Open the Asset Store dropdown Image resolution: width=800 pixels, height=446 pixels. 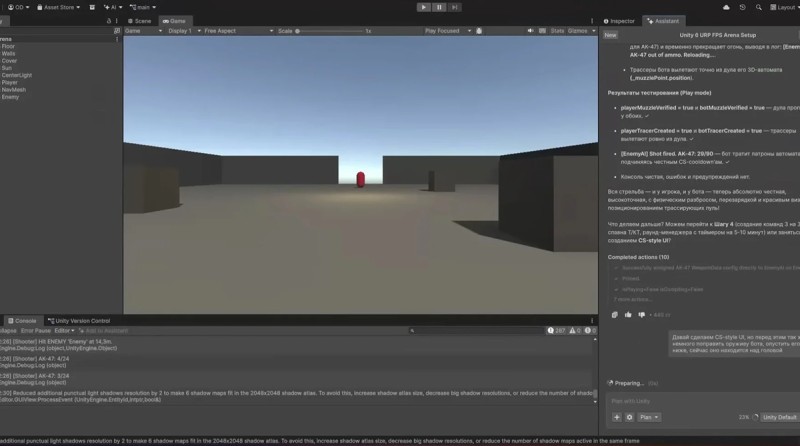coord(58,7)
